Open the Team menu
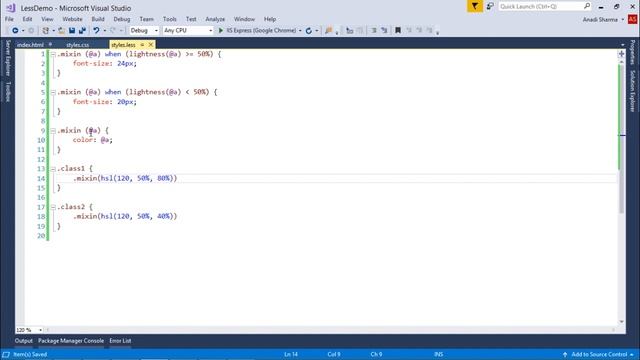The width and height of the screenshot is (640, 360). pos(147,19)
